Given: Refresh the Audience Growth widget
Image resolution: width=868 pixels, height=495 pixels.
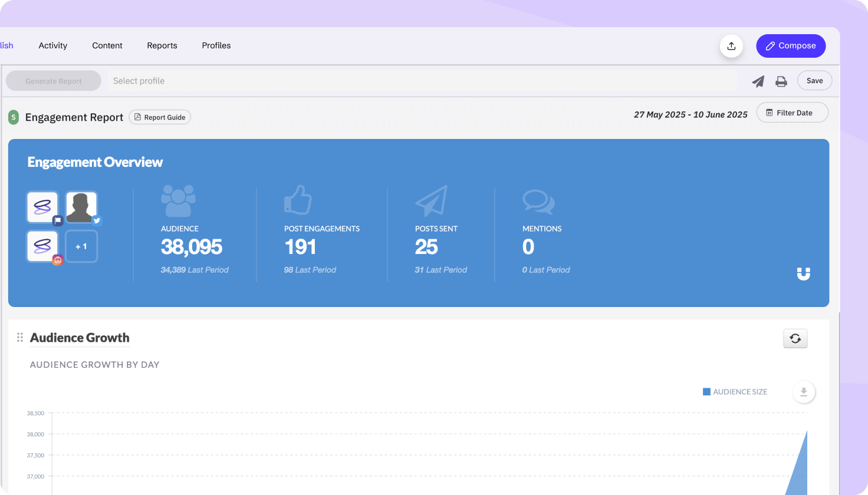Looking at the screenshot, I should (x=795, y=338).
